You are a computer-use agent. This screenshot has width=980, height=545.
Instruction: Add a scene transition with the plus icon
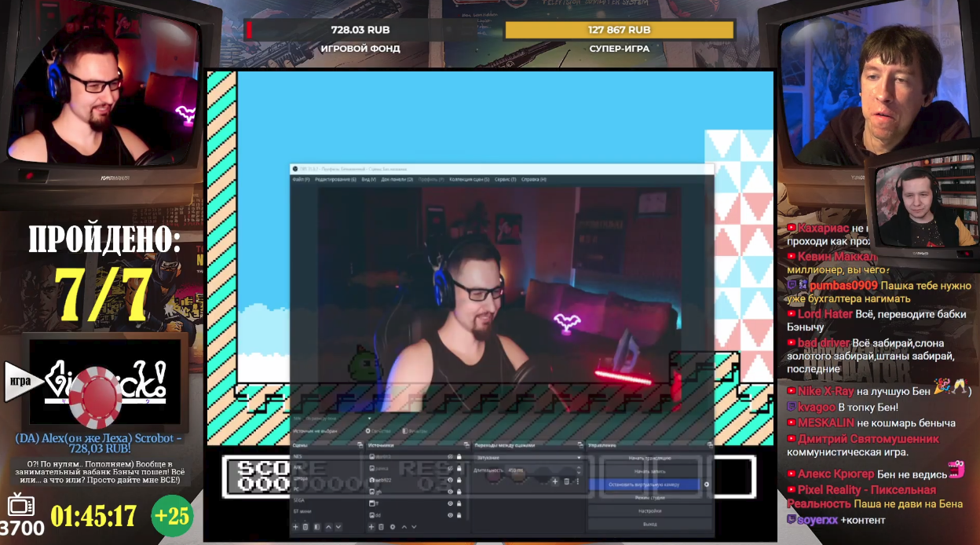555,481
